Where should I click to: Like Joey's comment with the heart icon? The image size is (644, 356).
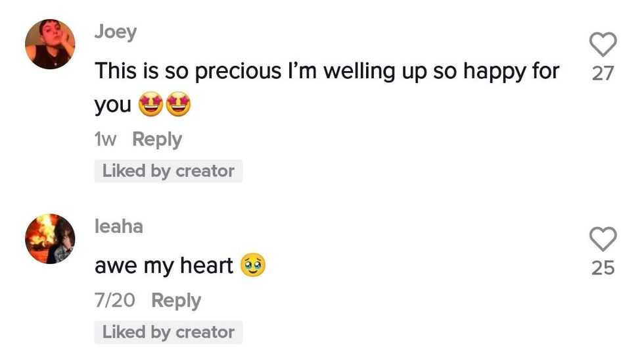(x=603, y=45)
